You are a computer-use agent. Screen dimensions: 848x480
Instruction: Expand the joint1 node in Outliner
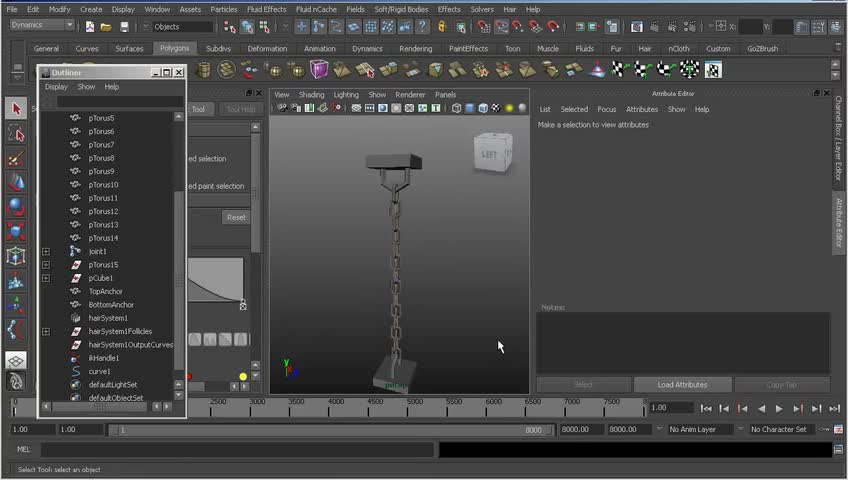point(46,251)
